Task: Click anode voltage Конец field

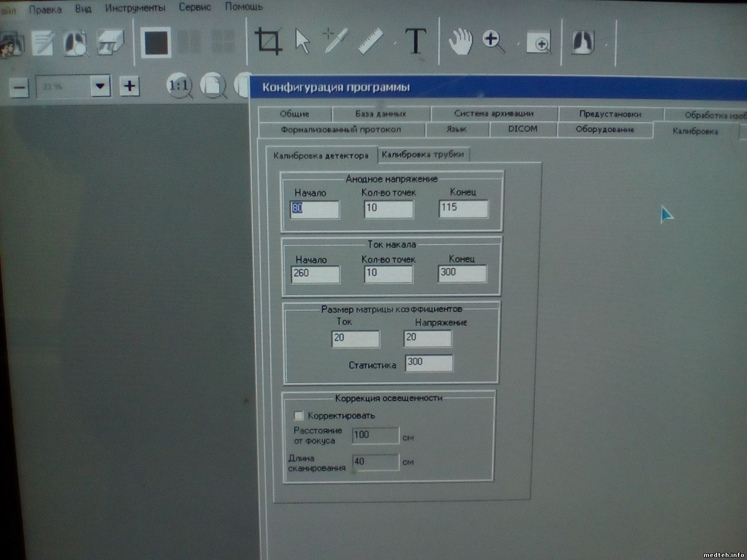Action: 463,208
